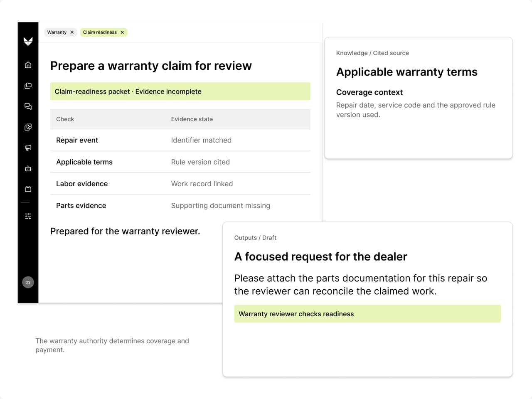
Task: Open the robot agents icon in sidebar
Action: (x=28, y=169)
